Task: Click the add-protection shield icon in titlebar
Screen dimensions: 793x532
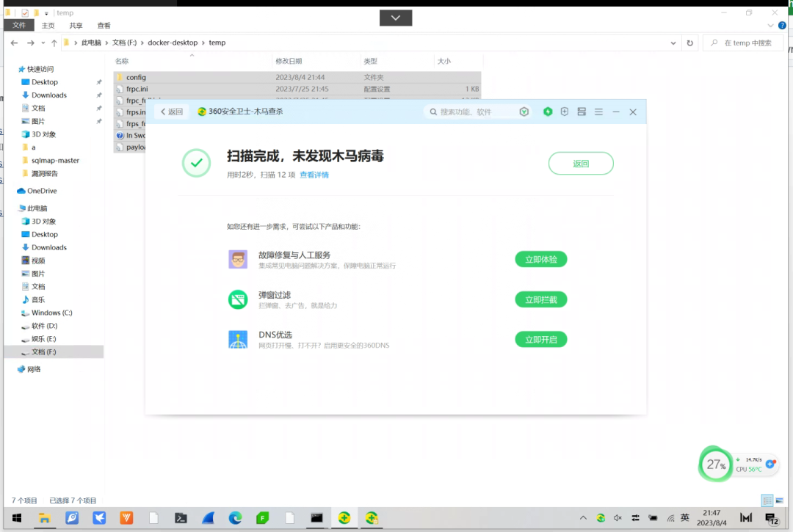Action: click(565, 112)
